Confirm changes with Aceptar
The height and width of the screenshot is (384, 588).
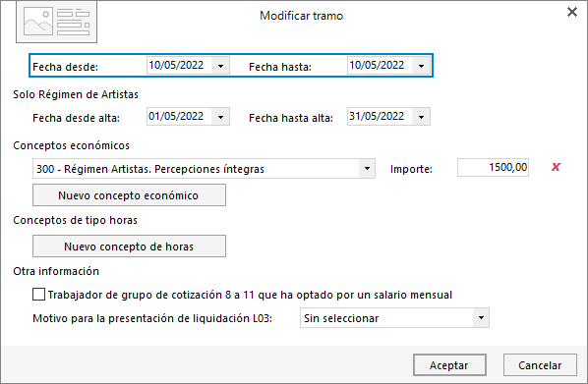tap(449, 365)
